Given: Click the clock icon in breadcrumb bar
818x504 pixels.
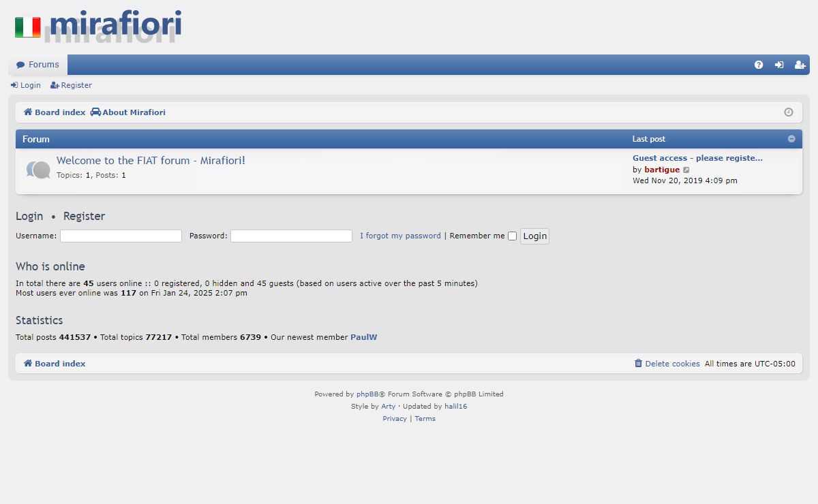Looking at the screenshot, I should click(789, 112).
